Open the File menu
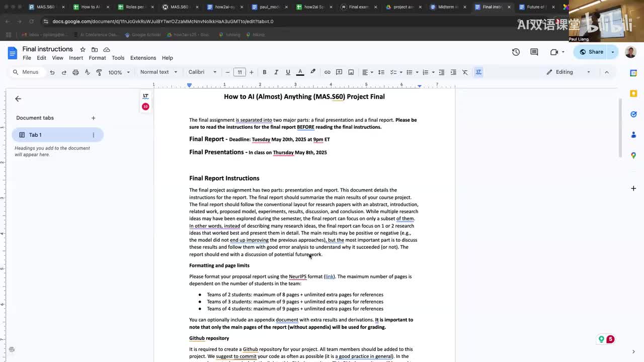Image resolution: width=644 pixels, height=362 pixels. pos(27,58)
